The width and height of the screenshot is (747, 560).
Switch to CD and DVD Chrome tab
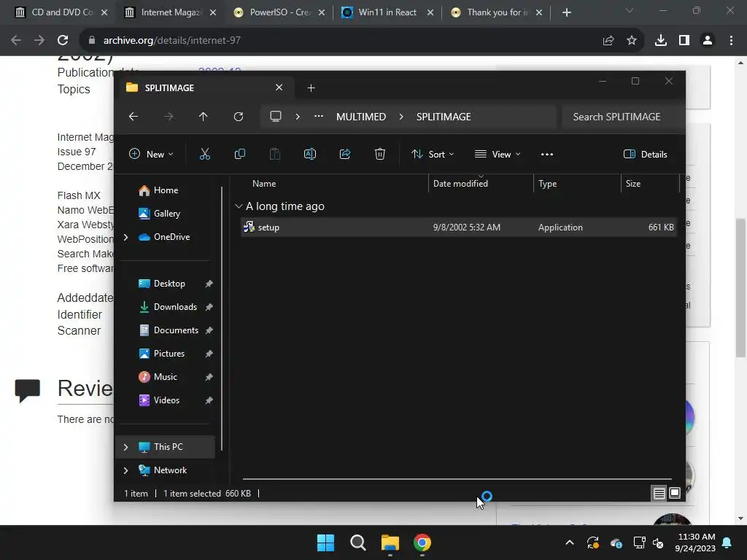coord(62,12)
